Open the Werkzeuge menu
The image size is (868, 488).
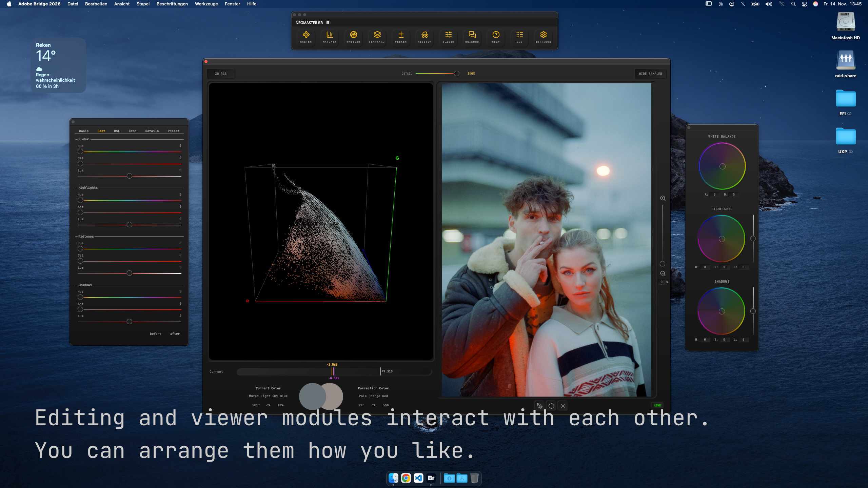[x=206, y=4]
